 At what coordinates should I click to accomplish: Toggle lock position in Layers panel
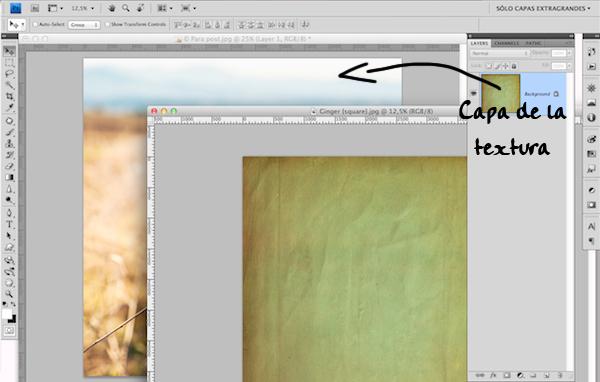point(505,66)
